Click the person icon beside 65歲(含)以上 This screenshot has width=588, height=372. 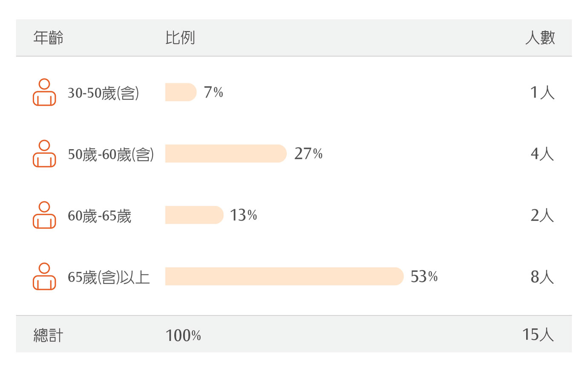point(44,276)
